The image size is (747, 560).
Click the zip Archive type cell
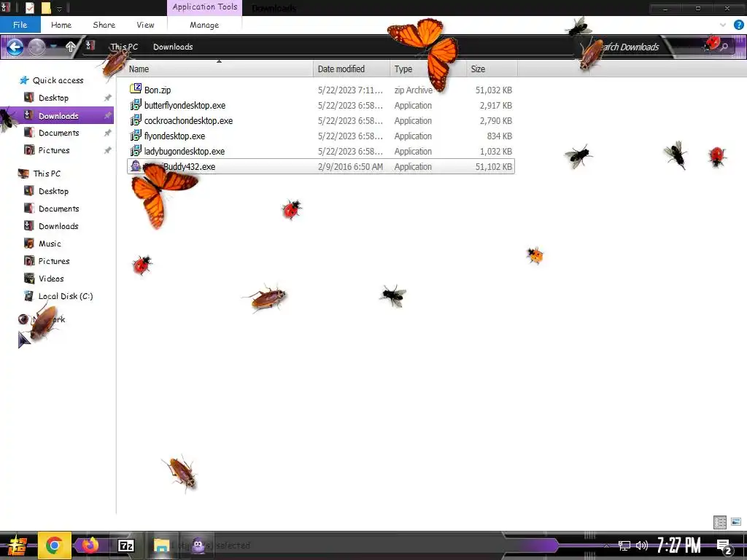[413, 90]
